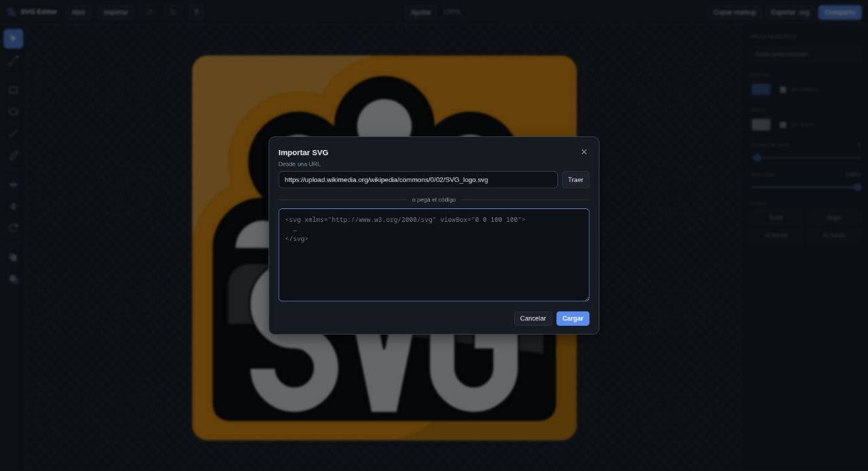Click inside the SVG code textarea
The width and height of the screenshot is (868, 471).
pos(434,255)
